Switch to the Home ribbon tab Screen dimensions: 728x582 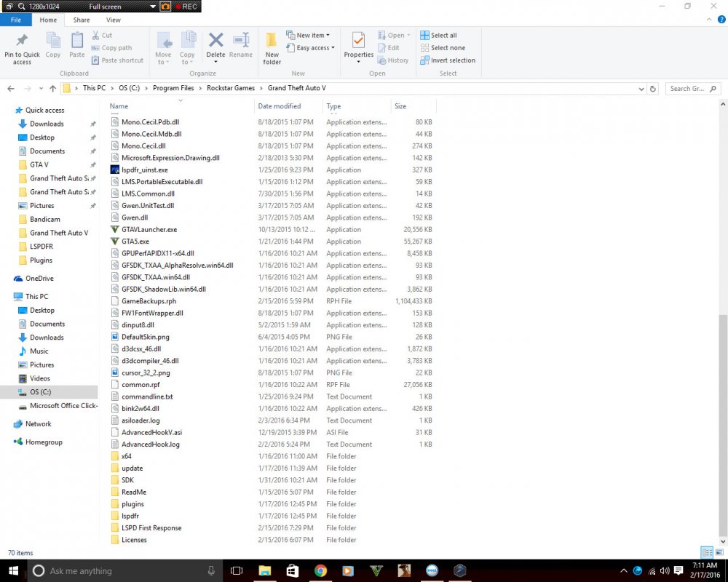[x=48, y=20]
